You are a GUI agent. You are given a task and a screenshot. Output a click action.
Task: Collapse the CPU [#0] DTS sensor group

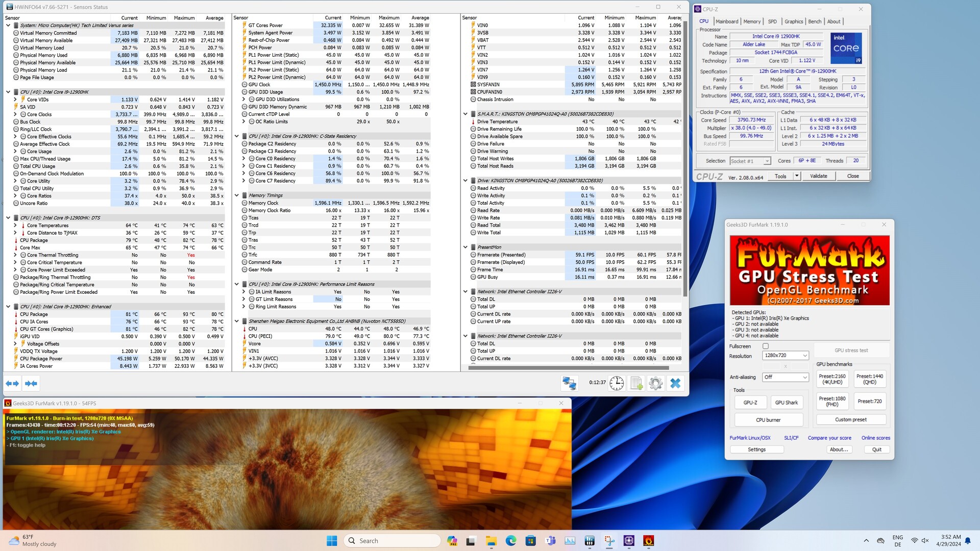point(8,218)
